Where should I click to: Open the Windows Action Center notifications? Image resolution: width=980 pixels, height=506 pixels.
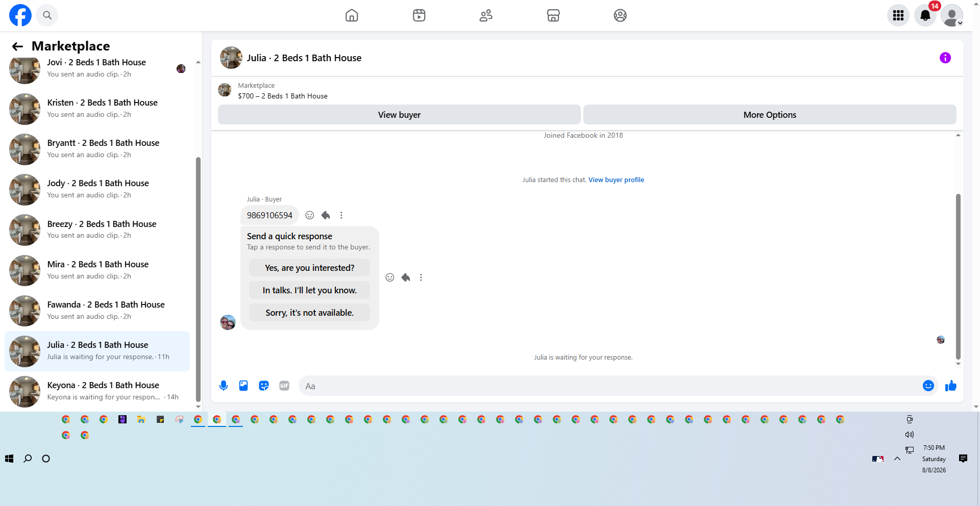click(963, 459)
